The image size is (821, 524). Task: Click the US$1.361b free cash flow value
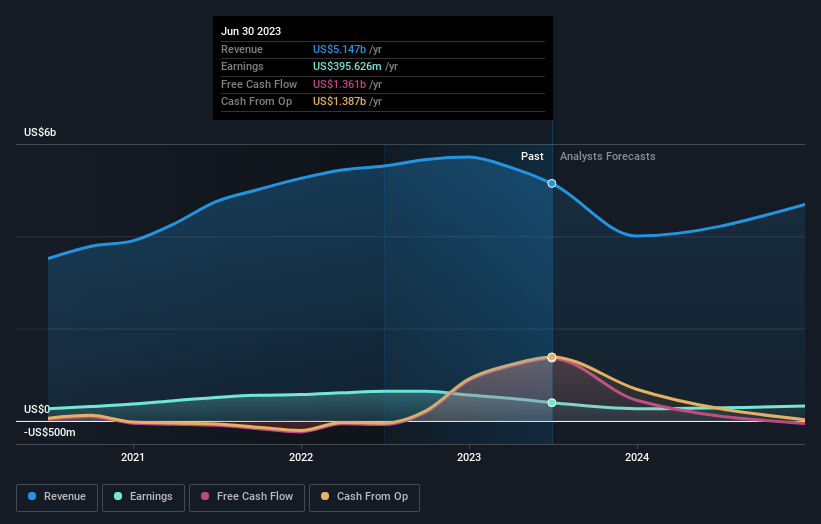click(339, 84)
